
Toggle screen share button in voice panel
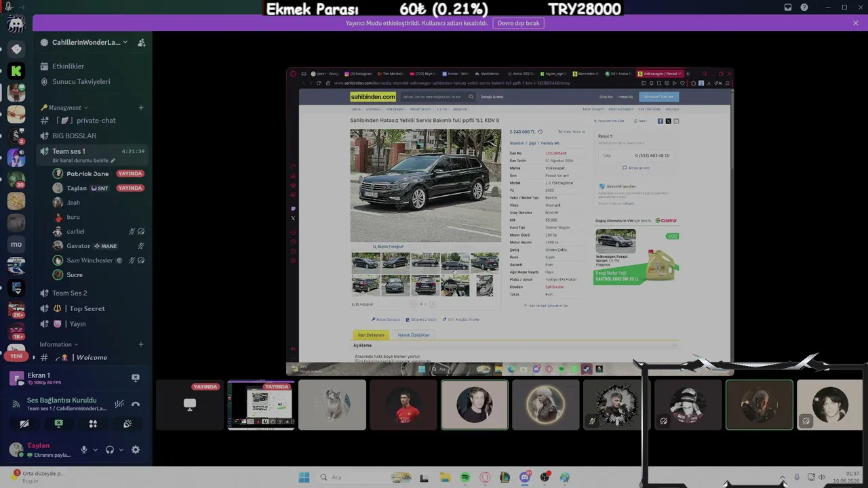click(59, 424)
